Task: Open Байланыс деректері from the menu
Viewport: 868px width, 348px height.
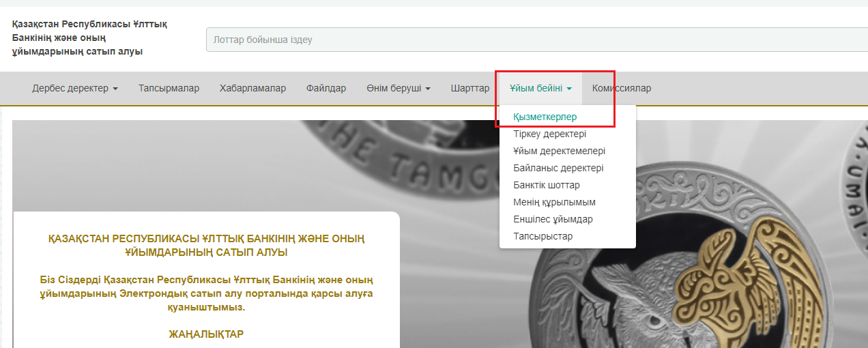Action: (558, 168)
